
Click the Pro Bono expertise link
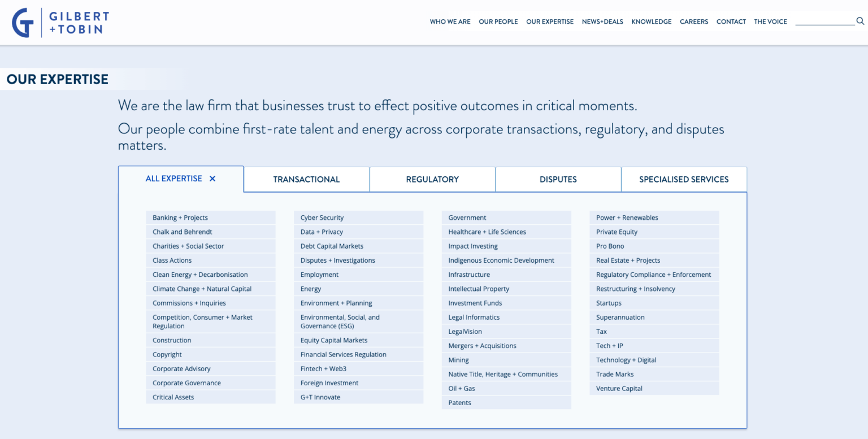(x=609, y=246)
